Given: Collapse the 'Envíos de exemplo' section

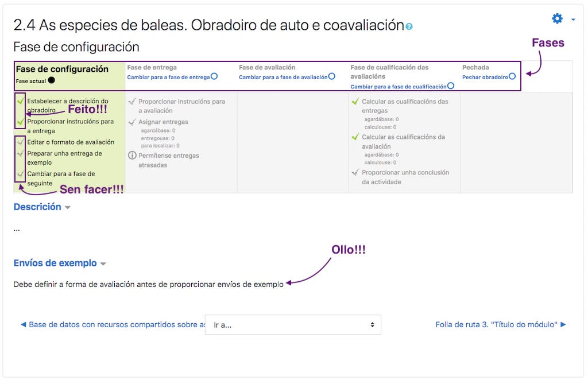Looking at the screenshot, I should (103, 264).
